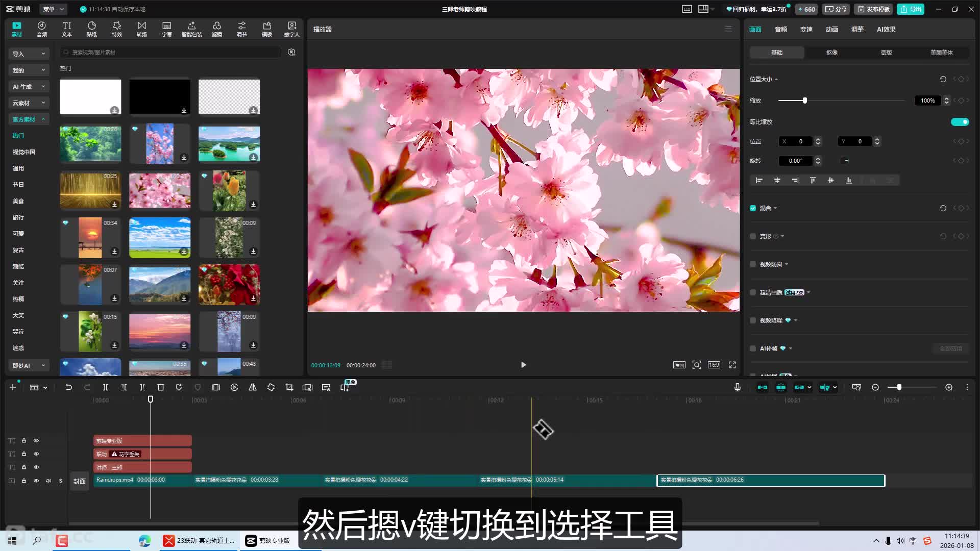Image resolution: width=980 pixels, height=551 pixels.
Task: Click the undo arrow in timeline toolbar
Action: click(x=68, y=387)
